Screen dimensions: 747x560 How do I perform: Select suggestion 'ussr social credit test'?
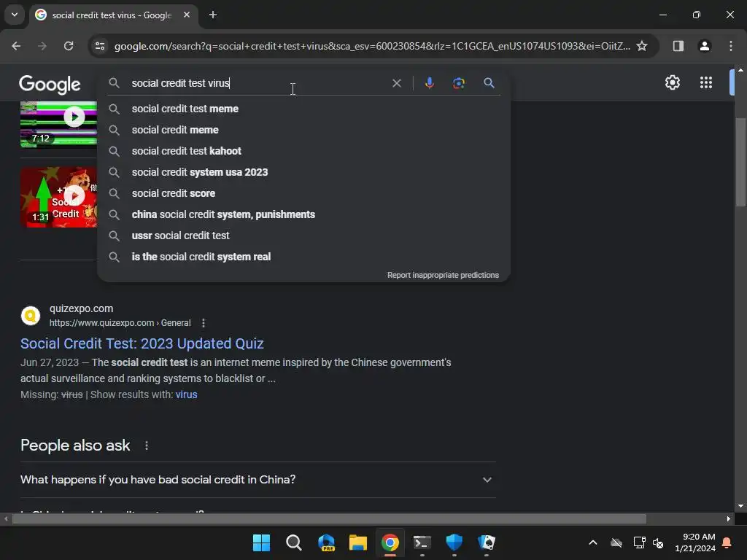pos(304,236)
